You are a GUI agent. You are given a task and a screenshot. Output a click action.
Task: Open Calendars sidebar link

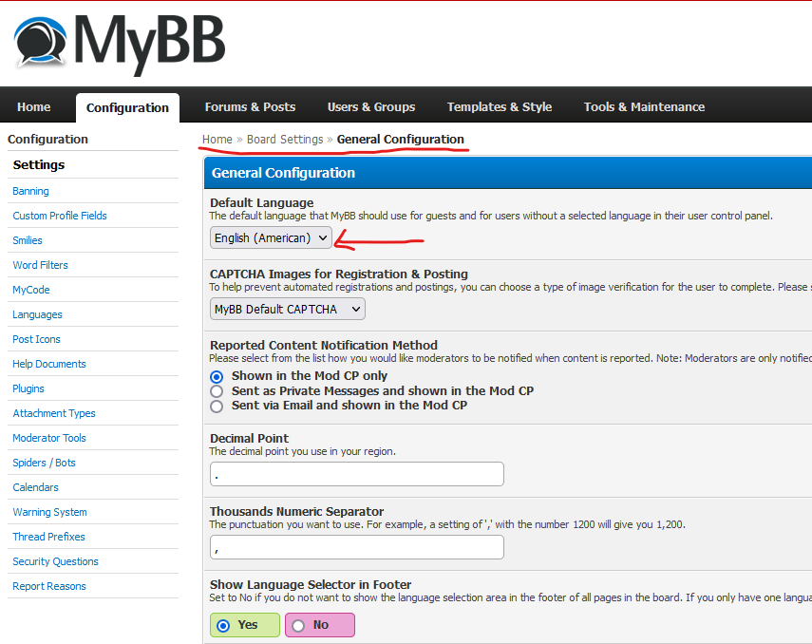pos(36,487)
